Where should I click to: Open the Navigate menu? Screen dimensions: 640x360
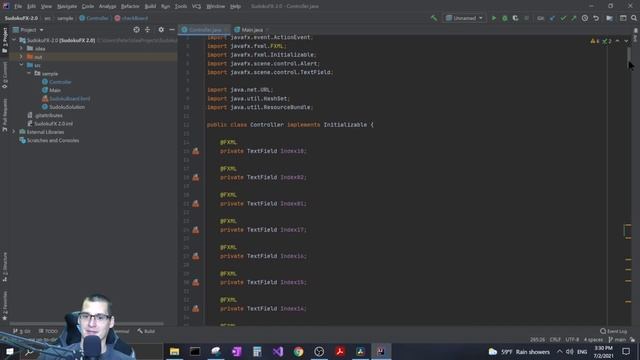[67, 6]
